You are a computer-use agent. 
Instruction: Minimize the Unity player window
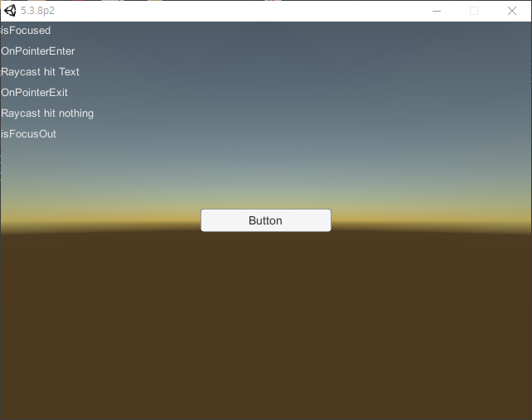tap(437, 11)
